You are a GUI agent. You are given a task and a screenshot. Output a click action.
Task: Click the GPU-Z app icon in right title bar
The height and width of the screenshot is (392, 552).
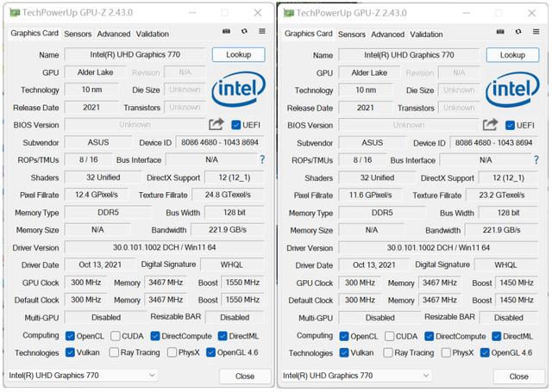[289, 14]
